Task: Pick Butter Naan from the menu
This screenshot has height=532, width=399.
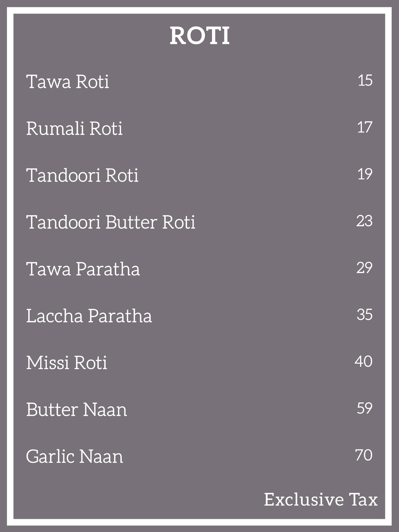Action: [x=76, y=409]
